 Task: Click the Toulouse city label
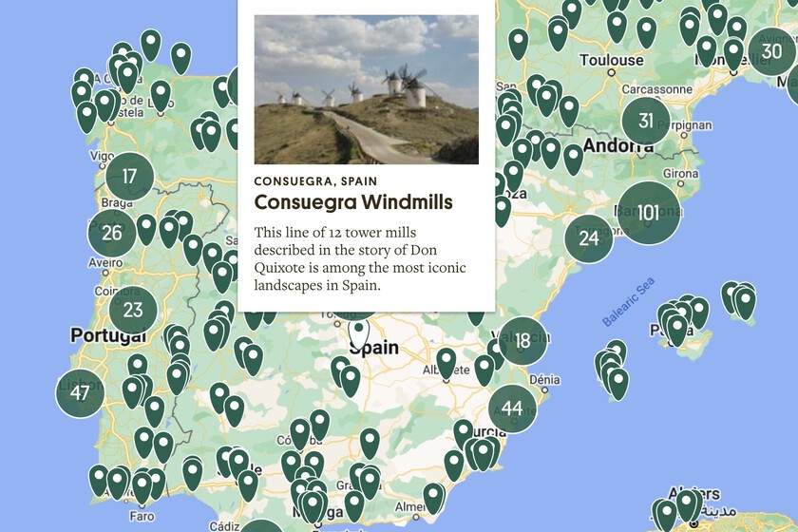[612, 60]
